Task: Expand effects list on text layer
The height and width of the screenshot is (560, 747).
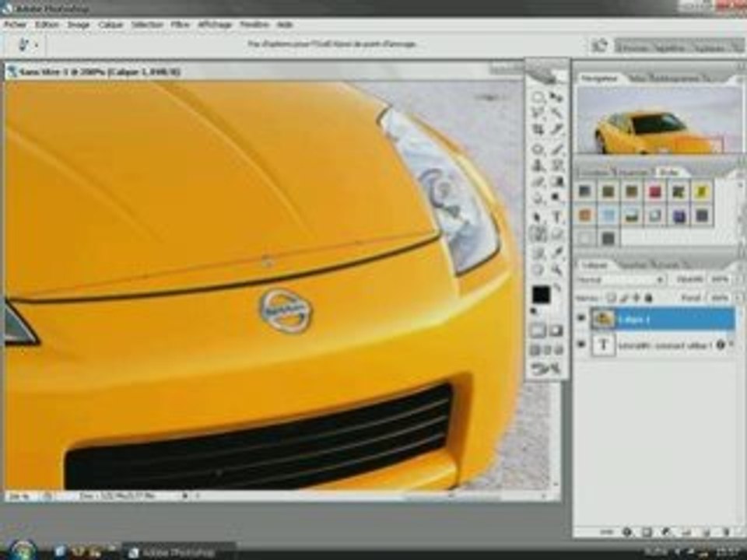Action: pyautogui.click(x=732, y=345)
